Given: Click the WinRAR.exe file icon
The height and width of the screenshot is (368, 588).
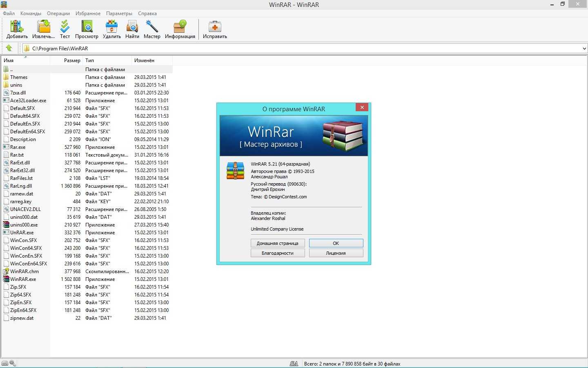Looking at the screenshot, I should click(6, 279).
